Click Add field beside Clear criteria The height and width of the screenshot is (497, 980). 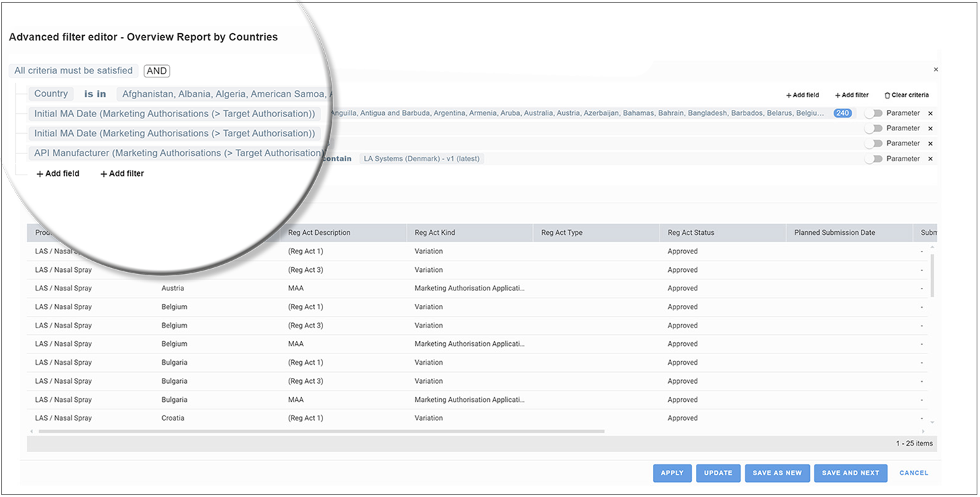[803, 95]
